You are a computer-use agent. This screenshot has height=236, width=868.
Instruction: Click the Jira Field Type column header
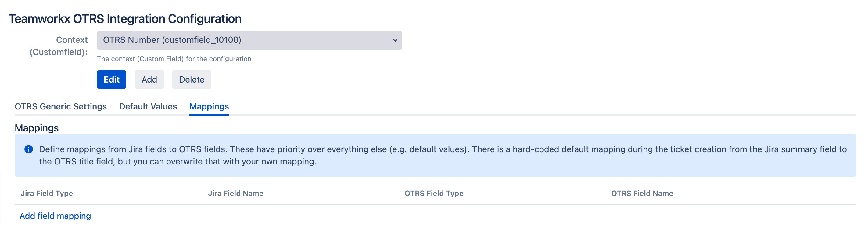(47, 194)
